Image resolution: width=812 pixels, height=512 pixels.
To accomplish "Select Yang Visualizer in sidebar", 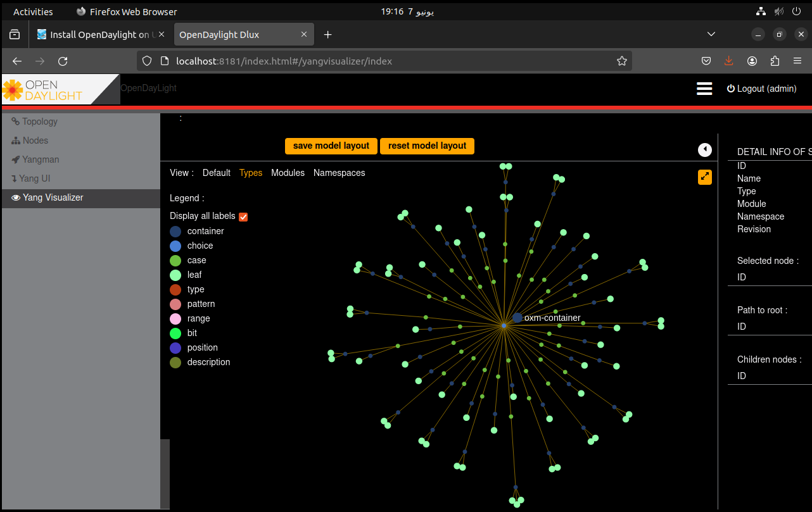I will 80,198.
